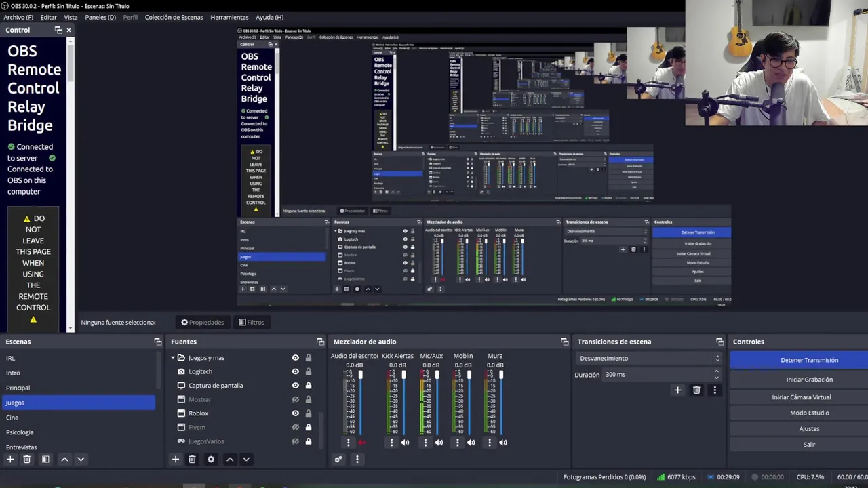Open advanced audio properties with the gears icon
868x488 pixels.
coord(338,460)
